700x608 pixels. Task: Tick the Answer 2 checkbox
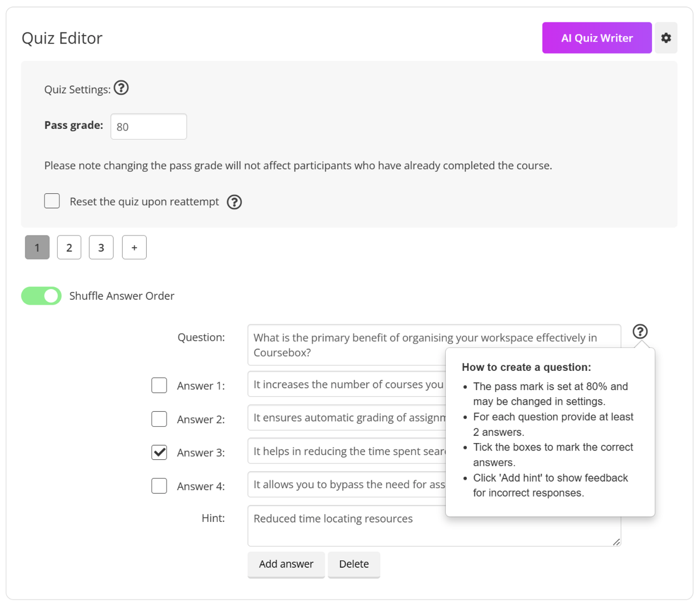[x=159, y=419]
